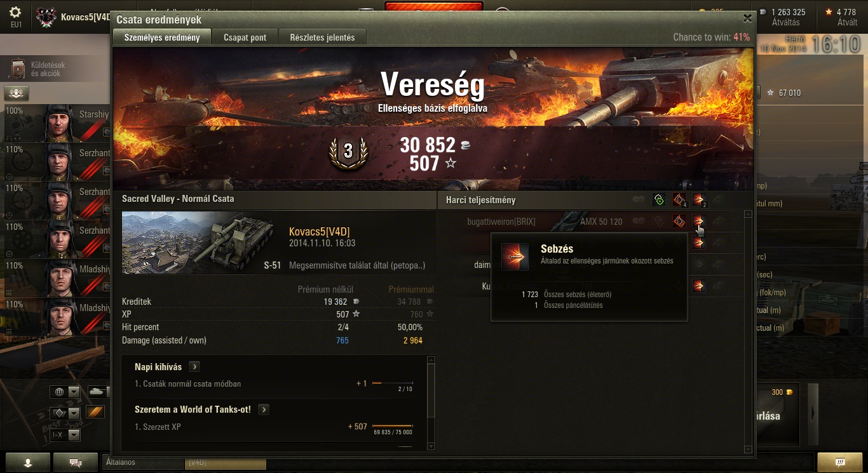Screen dimensions: 868x473
Task: Click the damage icon in Kupus_Fatalista row
Action: [x=698, y=286]
